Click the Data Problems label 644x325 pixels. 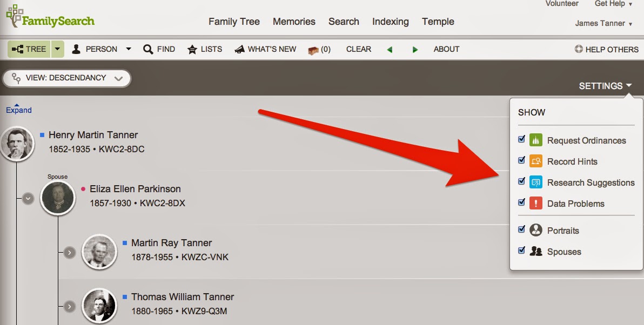point(576,204)
